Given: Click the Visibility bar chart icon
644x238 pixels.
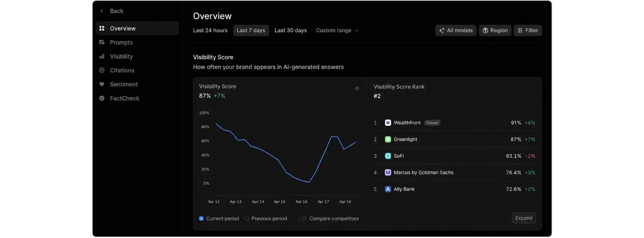Looking at the screenshot, I should point(102,56).
